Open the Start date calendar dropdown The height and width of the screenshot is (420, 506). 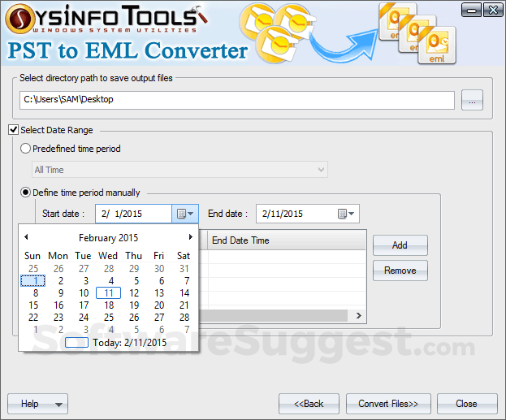(185, 214)
